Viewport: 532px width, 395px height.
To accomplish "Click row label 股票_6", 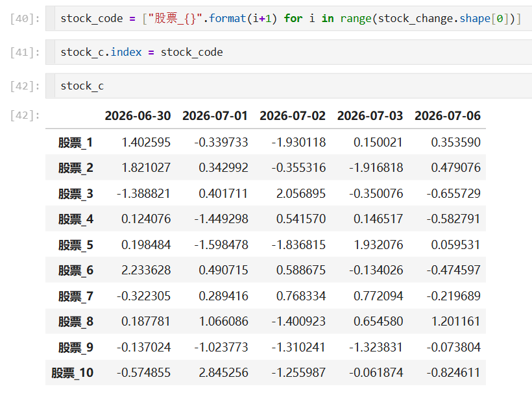I will pos(75,270).
